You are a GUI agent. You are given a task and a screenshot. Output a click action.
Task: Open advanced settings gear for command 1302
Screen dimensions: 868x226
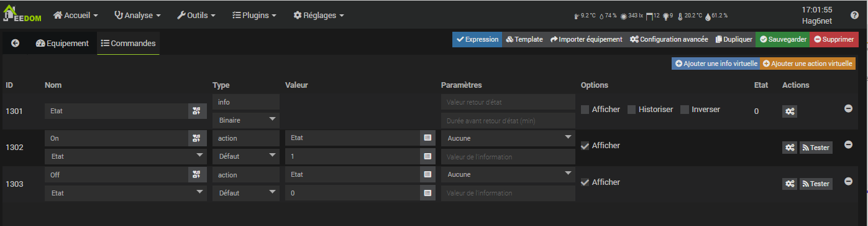pyautogui.click(x=789, y=148)
